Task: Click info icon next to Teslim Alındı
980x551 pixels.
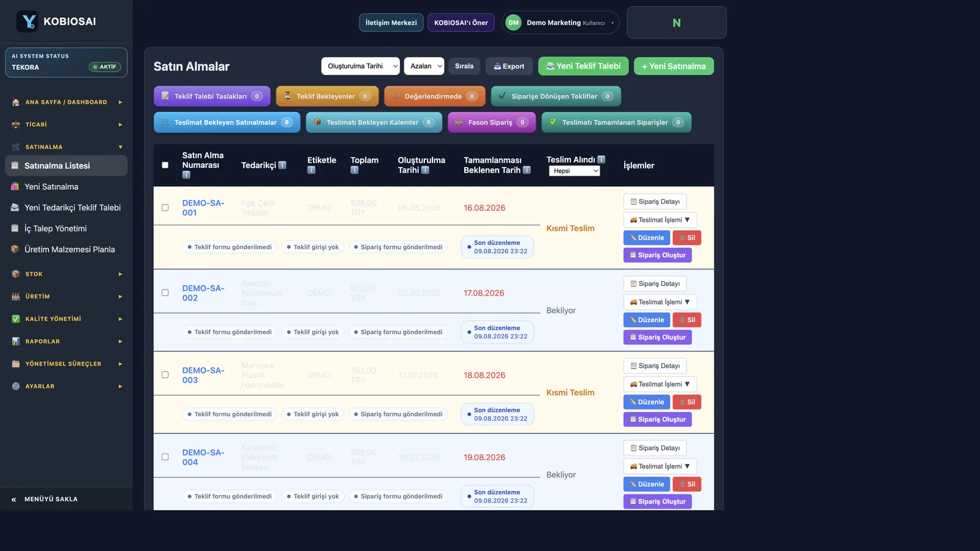Action: [601, 160]
